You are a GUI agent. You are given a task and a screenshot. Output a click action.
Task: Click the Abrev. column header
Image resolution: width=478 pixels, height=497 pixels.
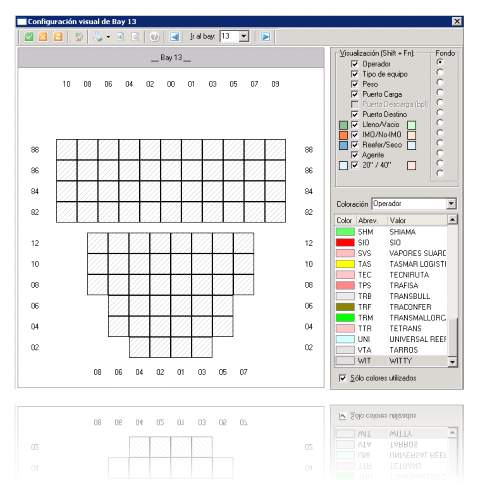point(371,220)
